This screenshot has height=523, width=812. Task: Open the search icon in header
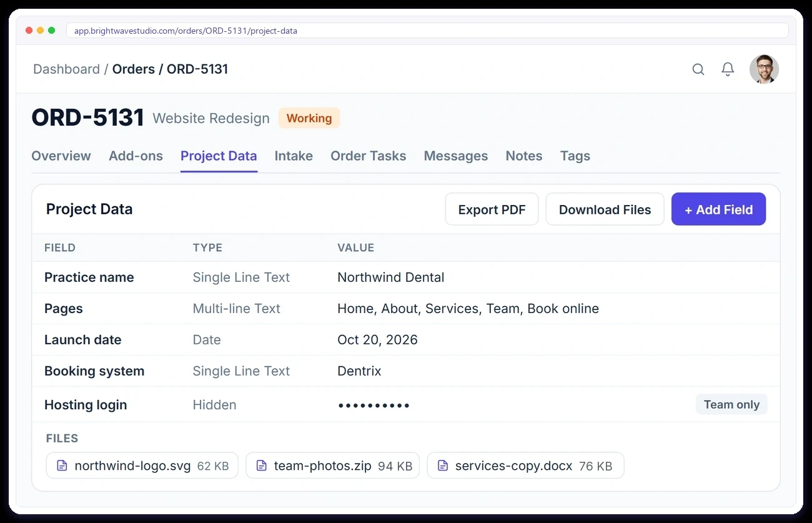pos(698,69)
